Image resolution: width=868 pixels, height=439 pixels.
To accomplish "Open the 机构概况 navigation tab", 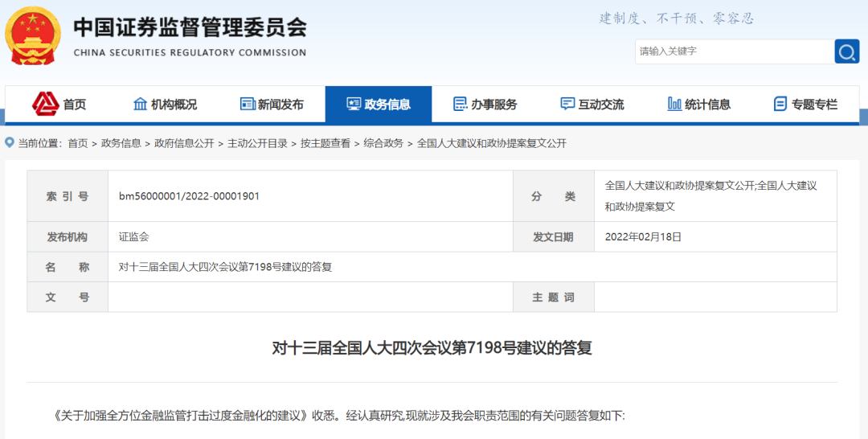I will (165, 104).
